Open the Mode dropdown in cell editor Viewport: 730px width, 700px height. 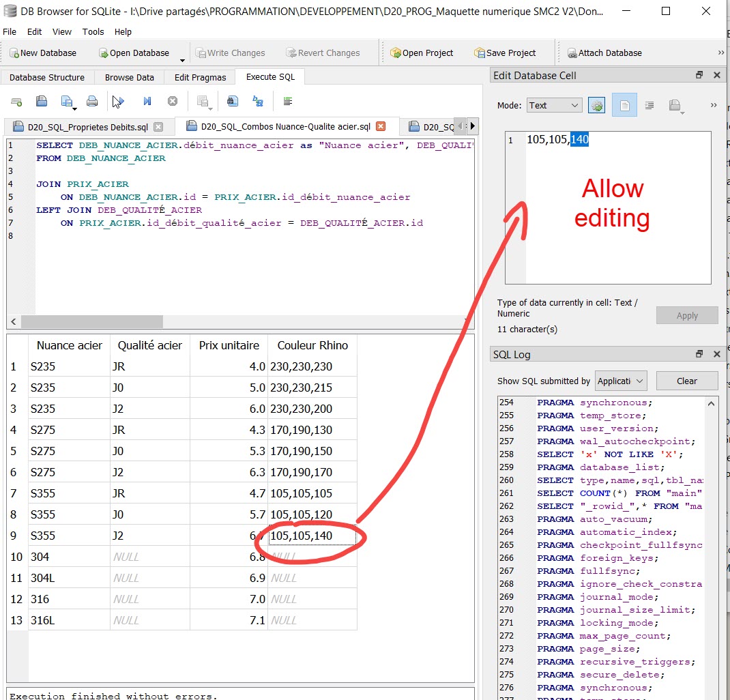[x=554, y=105]
